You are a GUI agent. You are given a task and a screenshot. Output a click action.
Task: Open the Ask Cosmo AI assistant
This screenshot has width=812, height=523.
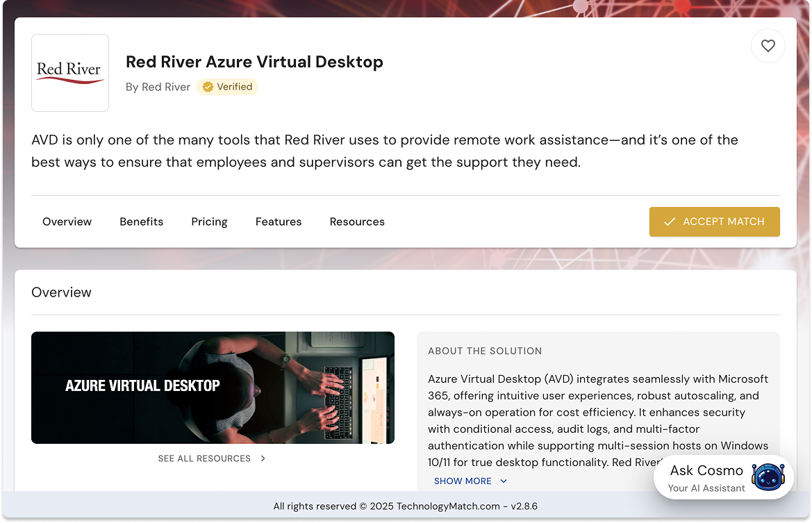click(724, 477)
